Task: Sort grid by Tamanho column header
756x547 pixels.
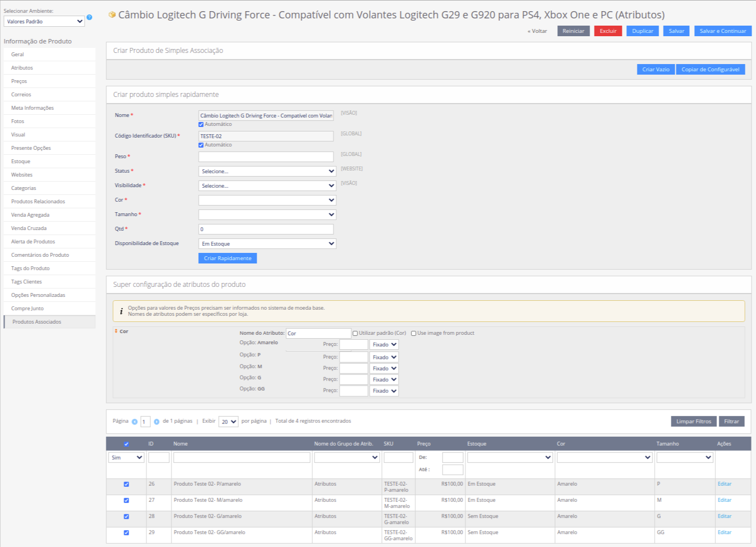Action: [667, 444]
